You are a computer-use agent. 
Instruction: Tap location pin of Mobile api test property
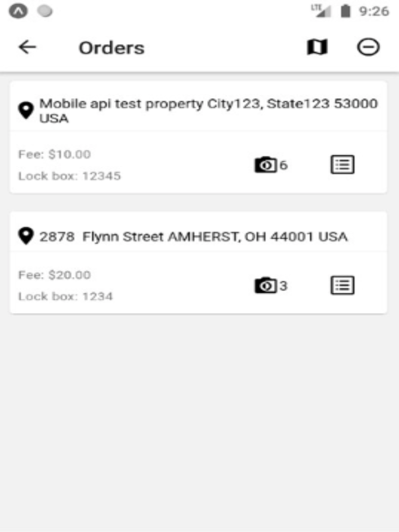tap(26, 110)
